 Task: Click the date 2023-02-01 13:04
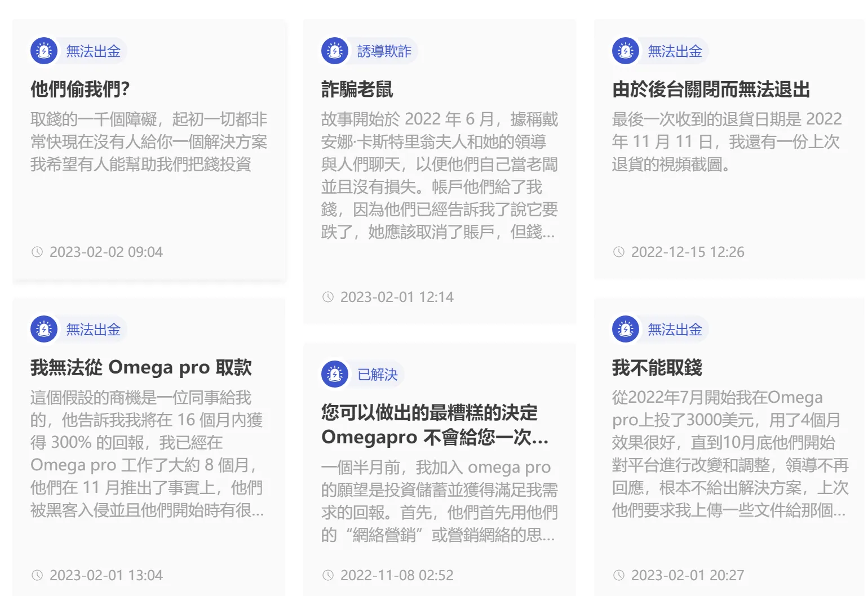tap(106, 575)
